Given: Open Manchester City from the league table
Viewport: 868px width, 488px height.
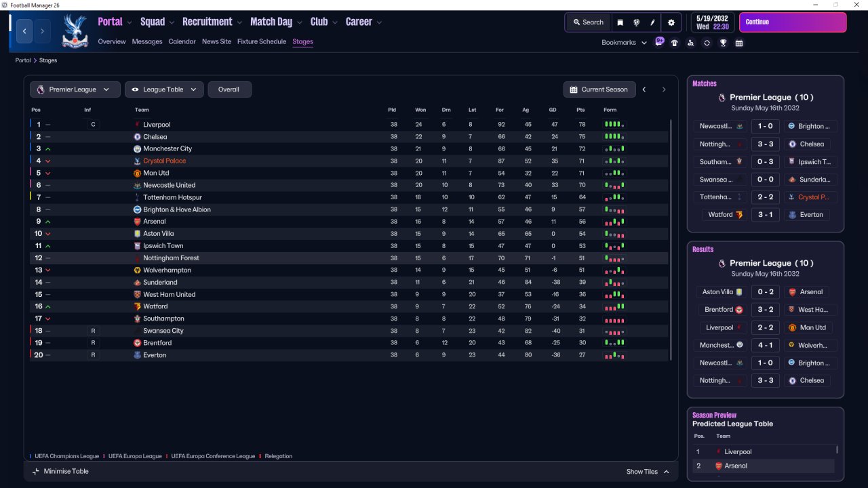Looking at the screenshot, I should tap(167, 149).
